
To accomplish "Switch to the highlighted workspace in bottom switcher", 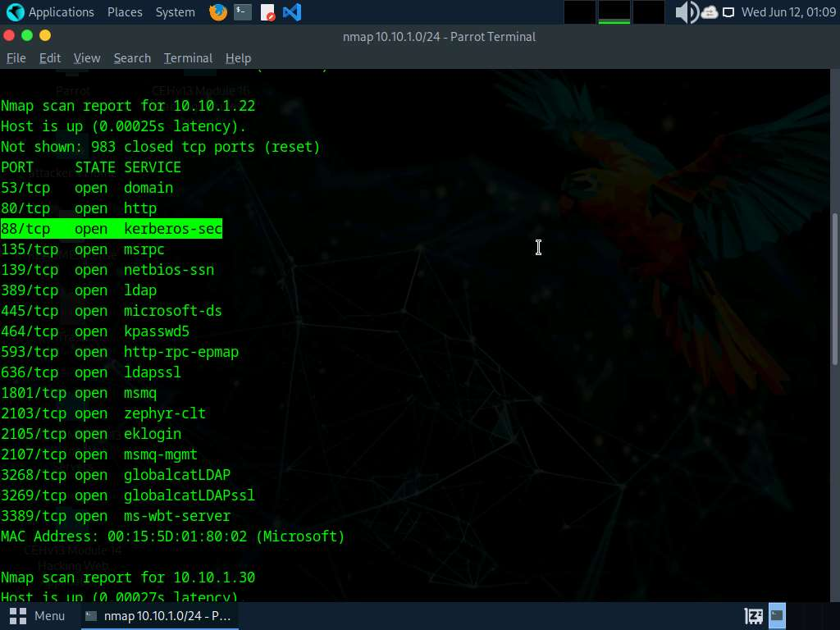I will [x=777, y=615].
